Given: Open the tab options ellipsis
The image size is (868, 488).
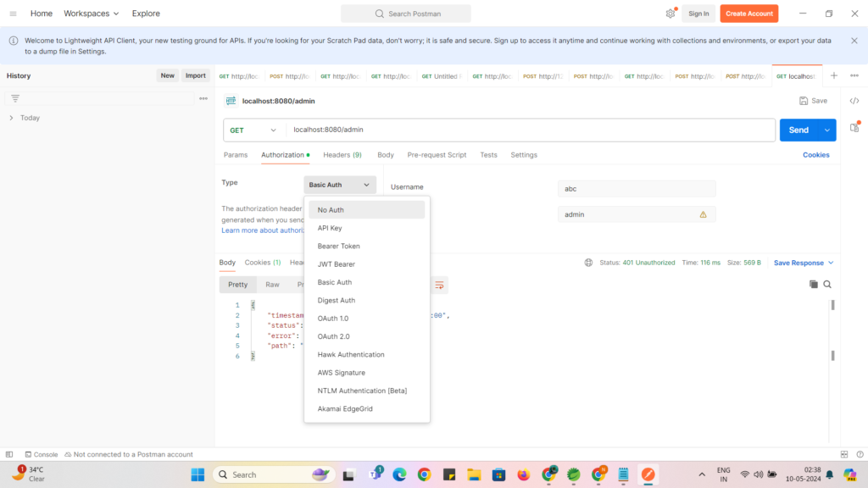Looking at the screenshot, I should tap(854, 75).
